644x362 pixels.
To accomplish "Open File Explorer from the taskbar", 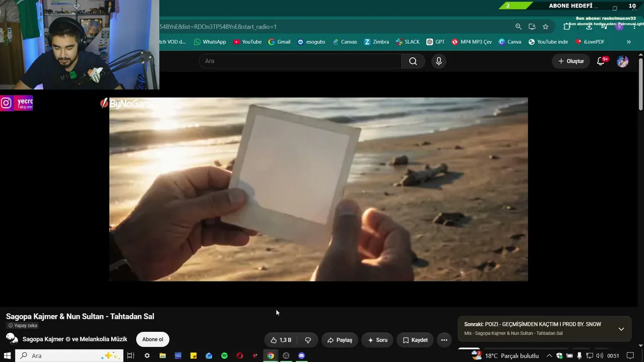I will [163, 355].
